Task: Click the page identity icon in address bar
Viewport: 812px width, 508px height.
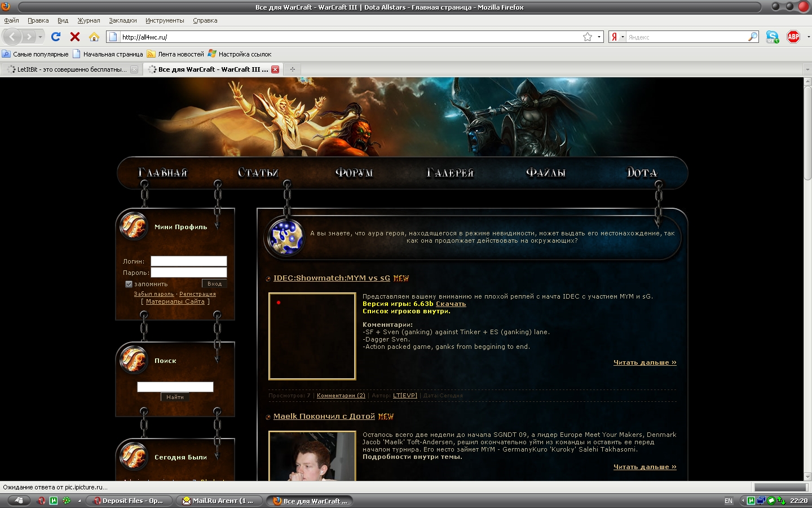Action: point(113,37)
